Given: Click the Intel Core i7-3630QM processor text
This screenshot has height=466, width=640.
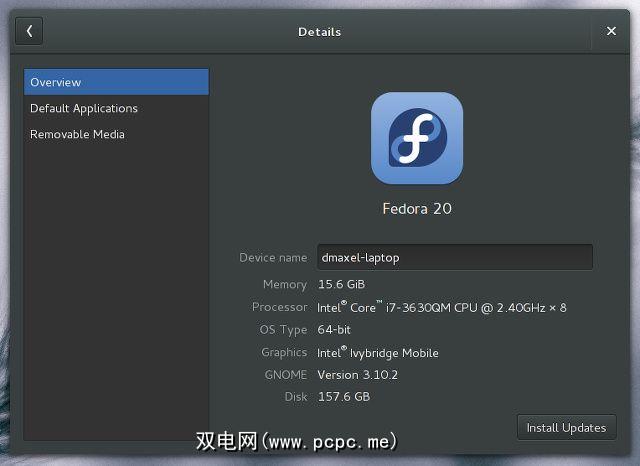Looking at the screenshot, I should pyautogui.click(x=442, y=307).
